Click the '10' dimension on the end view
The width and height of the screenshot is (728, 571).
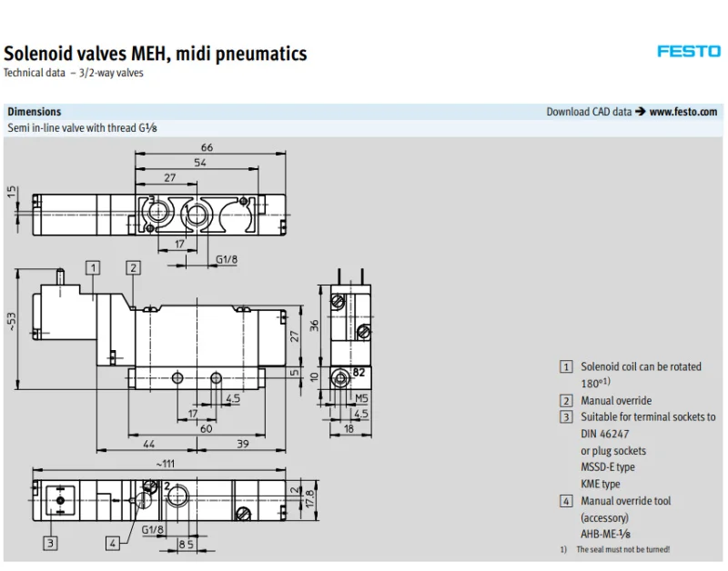pos(314,377)
